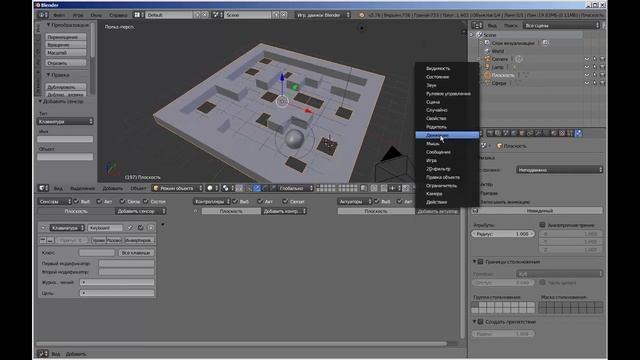Image resolution: width=640 pixels, height=360 pixels.
Task: Click the Перемещение button
Action: pyautogui.click(x=65, y=37)
